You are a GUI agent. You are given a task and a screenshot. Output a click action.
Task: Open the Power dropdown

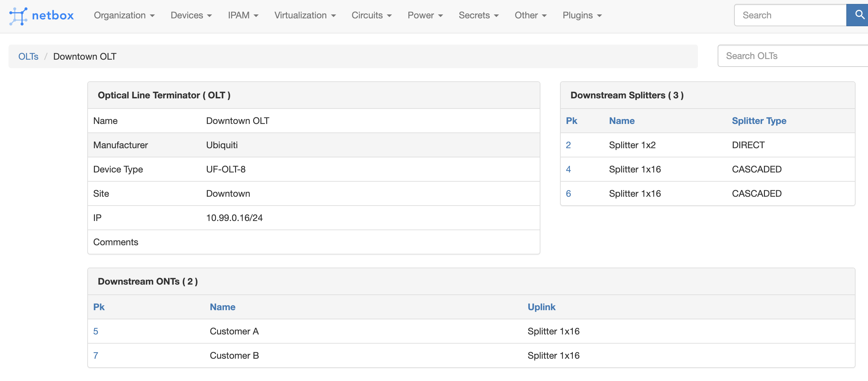[425, 15]
